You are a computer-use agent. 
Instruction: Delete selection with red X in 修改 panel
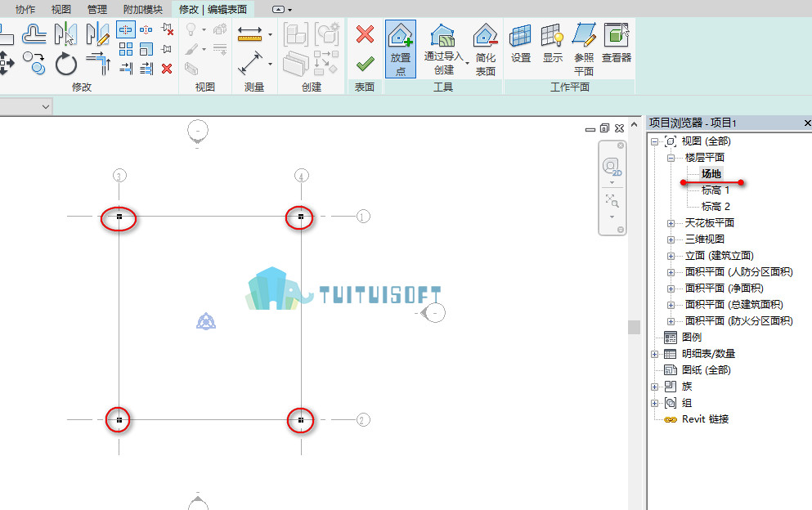tap(167, 69)
